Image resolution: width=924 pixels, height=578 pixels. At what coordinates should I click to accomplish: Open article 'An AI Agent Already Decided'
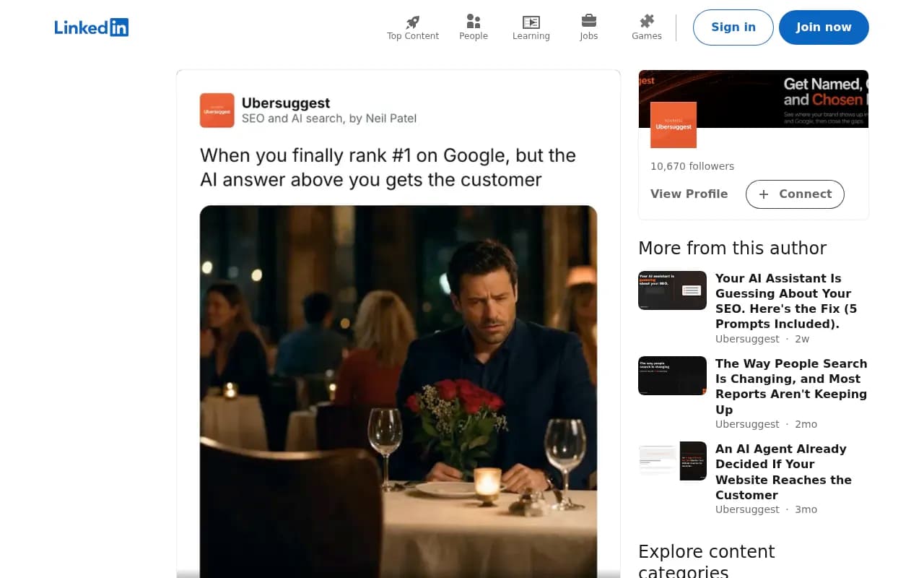783,472
